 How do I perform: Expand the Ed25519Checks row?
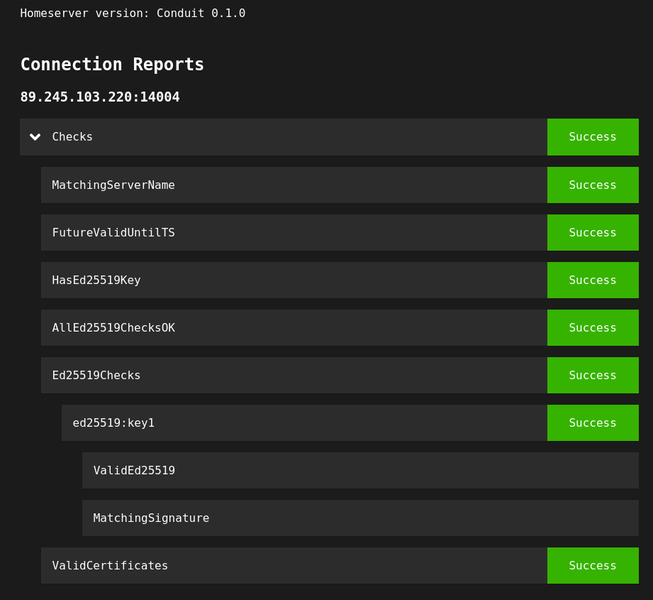point(96,376)
